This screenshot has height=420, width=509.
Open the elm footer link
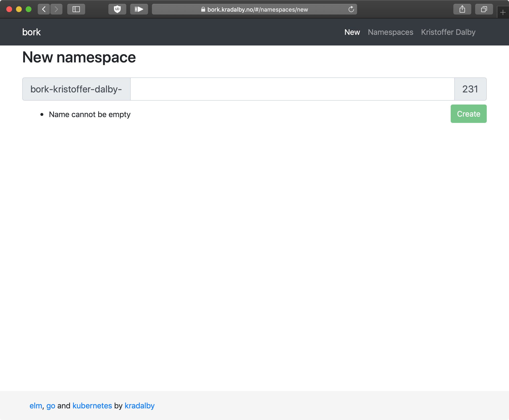(x=36, y=406)
